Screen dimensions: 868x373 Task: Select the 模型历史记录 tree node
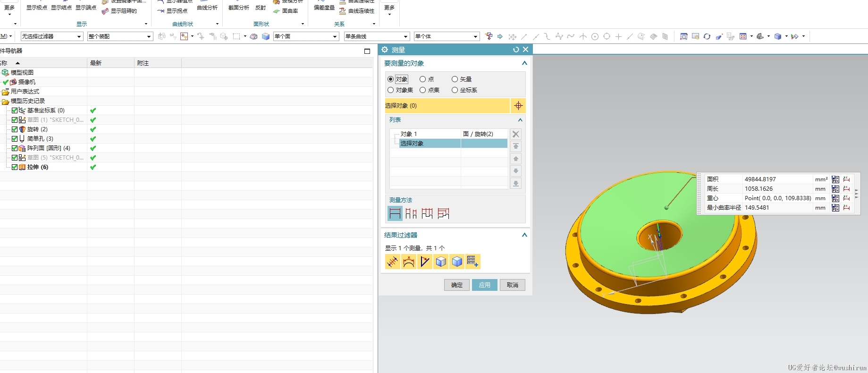coord(28,101)
